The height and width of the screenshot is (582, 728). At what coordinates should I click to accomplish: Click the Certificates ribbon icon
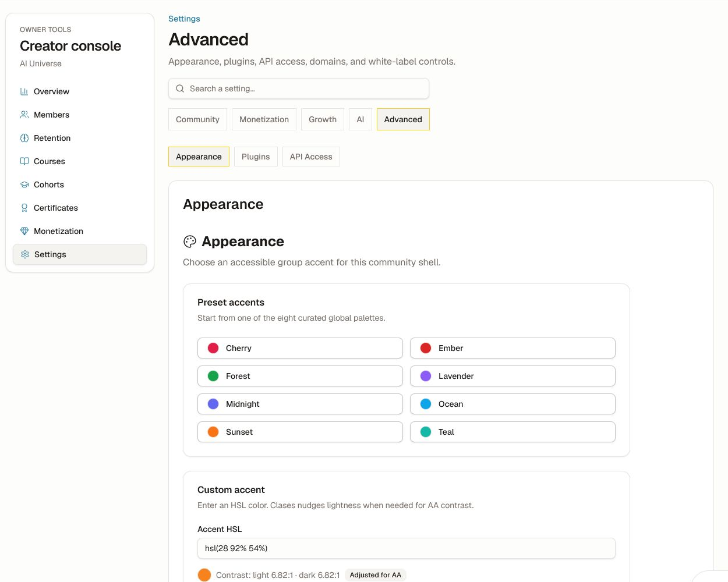[x=24, y=208]
